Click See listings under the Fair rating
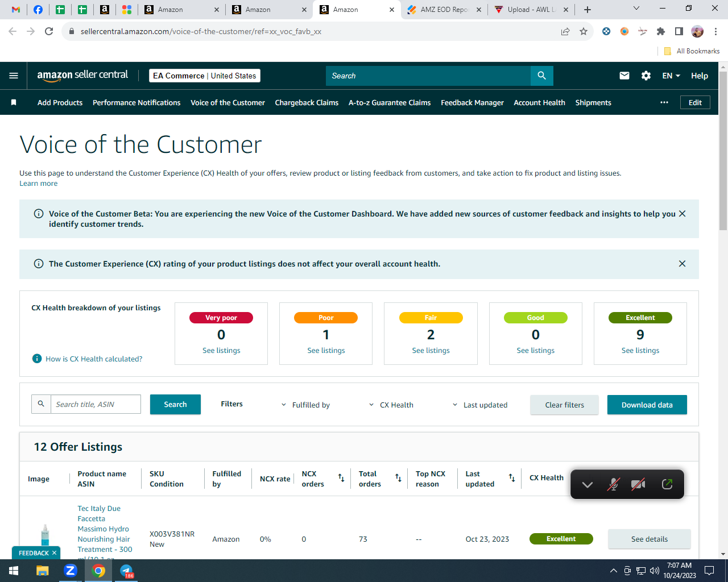728x582 pixels. [x=431, y=350]
